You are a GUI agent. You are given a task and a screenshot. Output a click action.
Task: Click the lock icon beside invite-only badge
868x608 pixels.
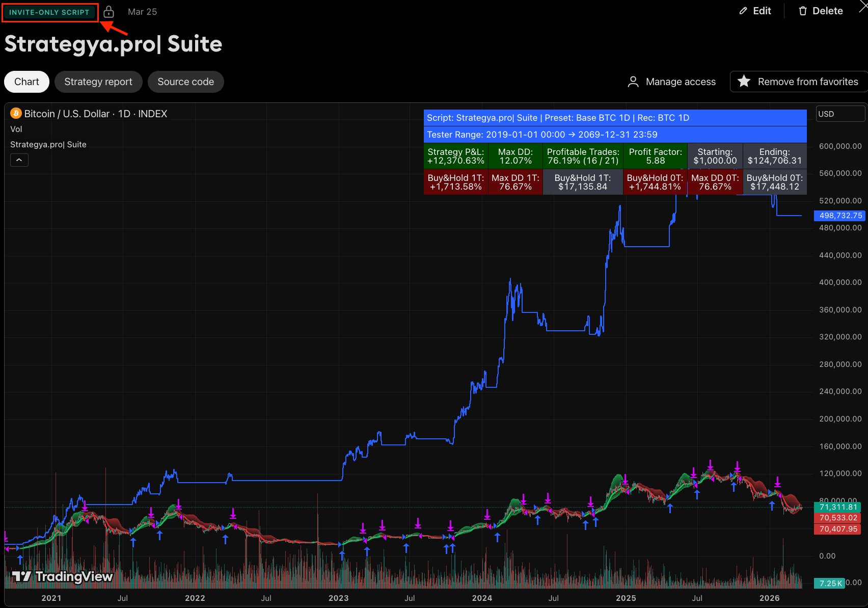pos(108,12)
